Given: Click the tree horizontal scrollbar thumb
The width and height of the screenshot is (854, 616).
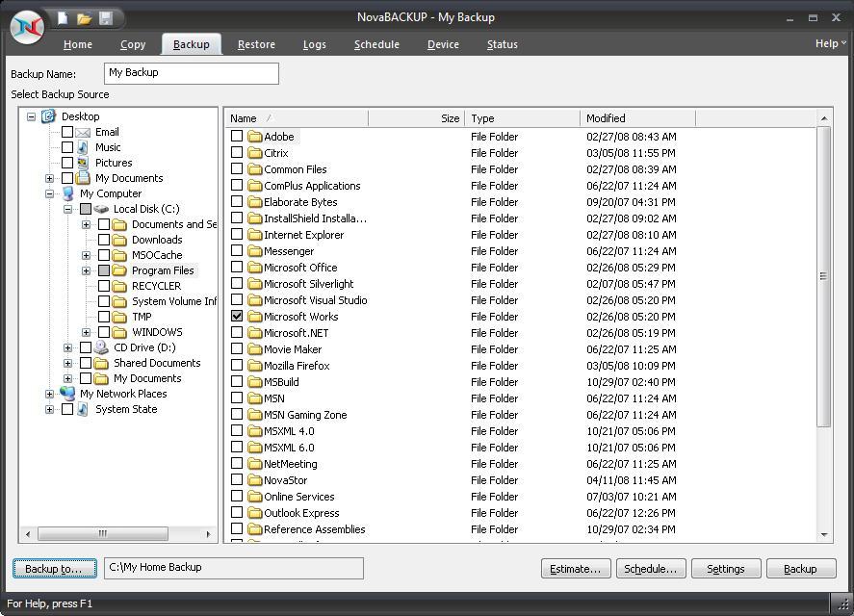Looking at the screenshot, I should coord(103,534).
